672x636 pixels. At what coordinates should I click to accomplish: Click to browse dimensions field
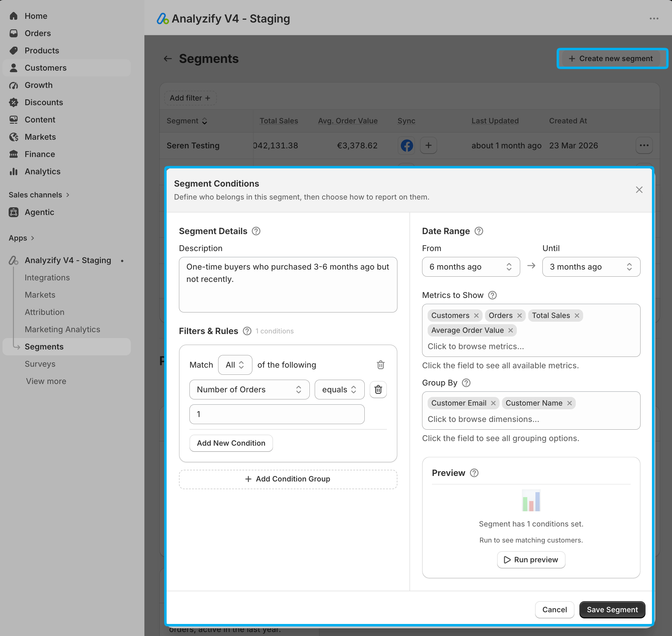pyautogui.click(x=483, y=419)
